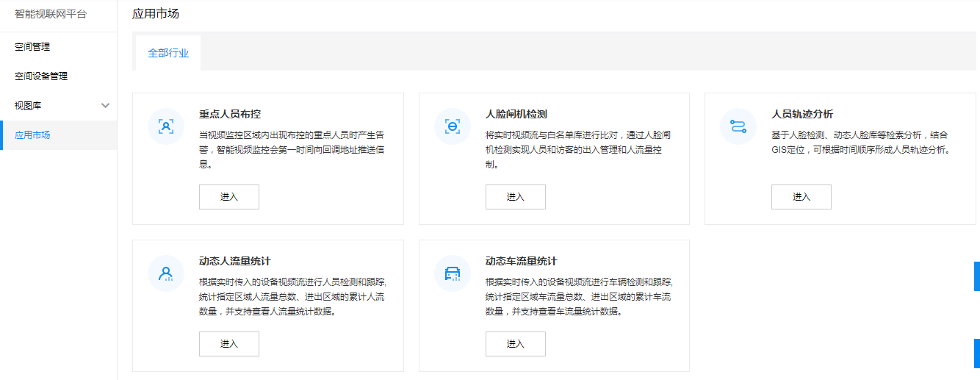Click the 动态人流量统计 person icon
The width and height of the screenshot is (980, 380).
166,273
